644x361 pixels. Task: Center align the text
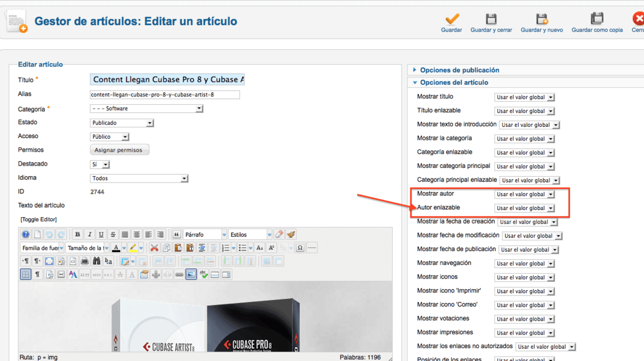pyautogui.click(x=137, y=234)
